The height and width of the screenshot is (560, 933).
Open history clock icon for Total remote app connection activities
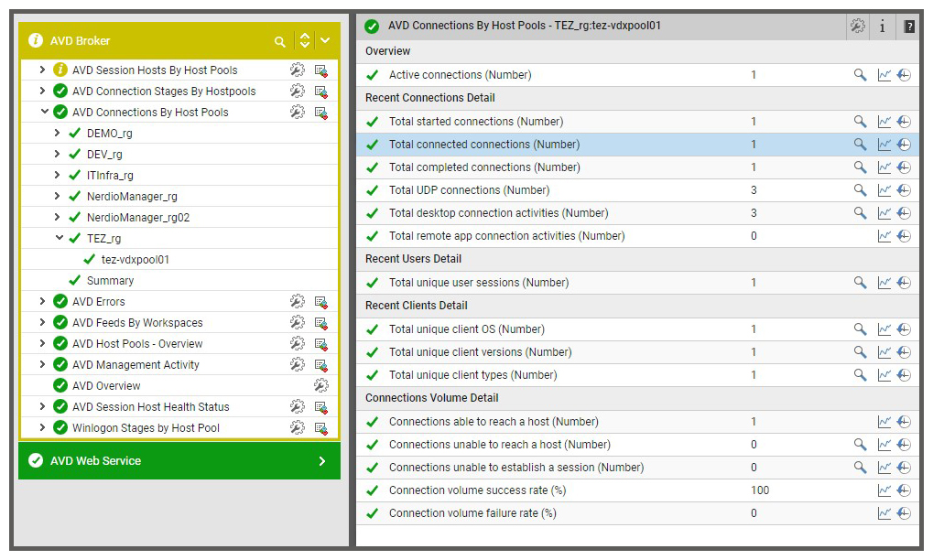pos(904,236)
